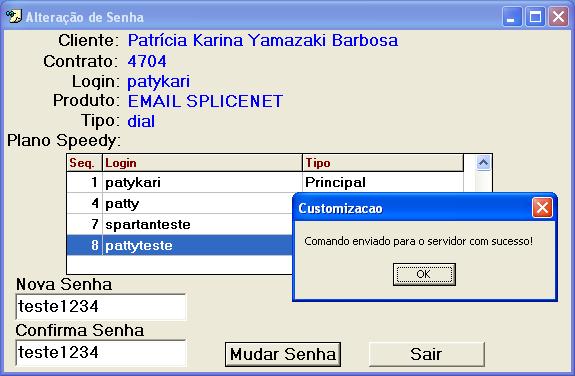Click the Tipo column header
Viewport: 575px width, 376px height.
tap(383, 163)
